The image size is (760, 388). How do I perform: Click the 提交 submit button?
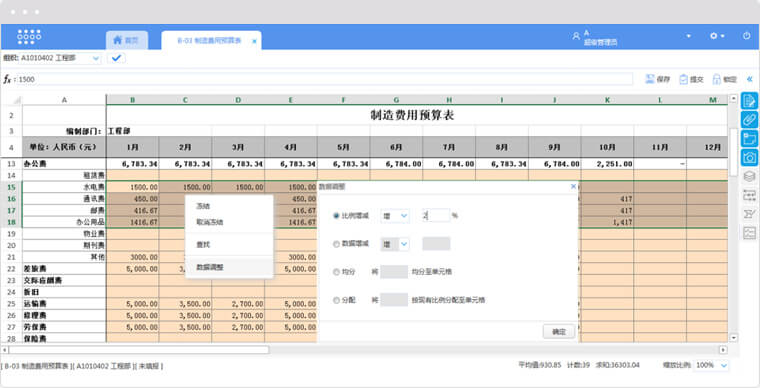pyautogui.click(x=691, y=79)
